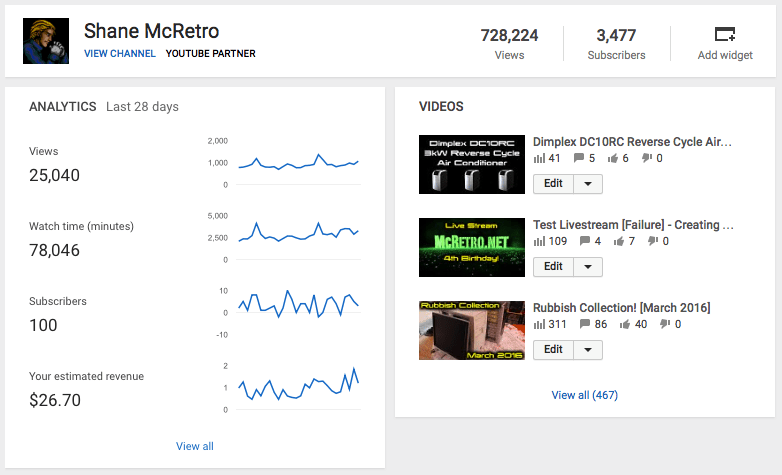Edit the Test Livestream [Failure] video
The width and height of the screenshot is (782, 475).
554,267
